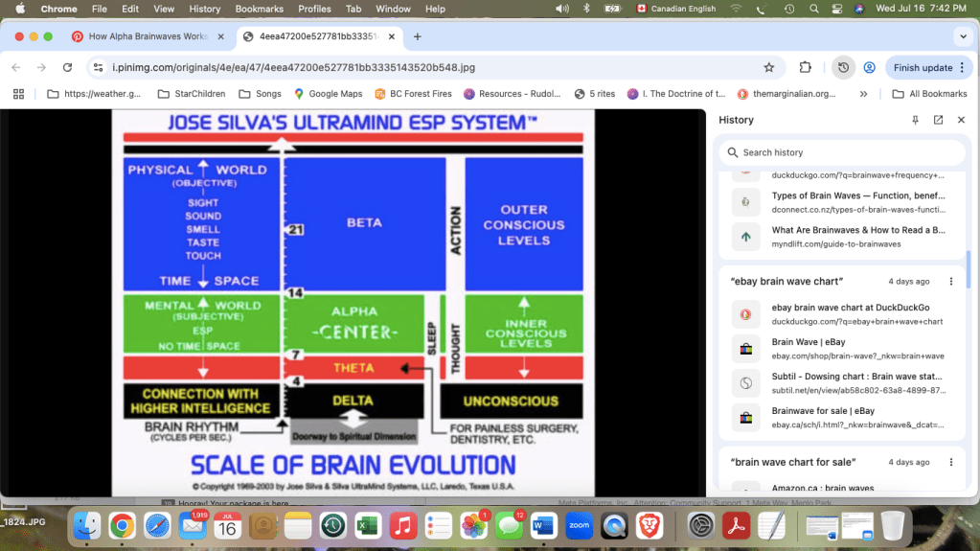980x551 pixels.
Task: Open the Bookmarks menu in menu bar
Action: (x=260, y=9)
